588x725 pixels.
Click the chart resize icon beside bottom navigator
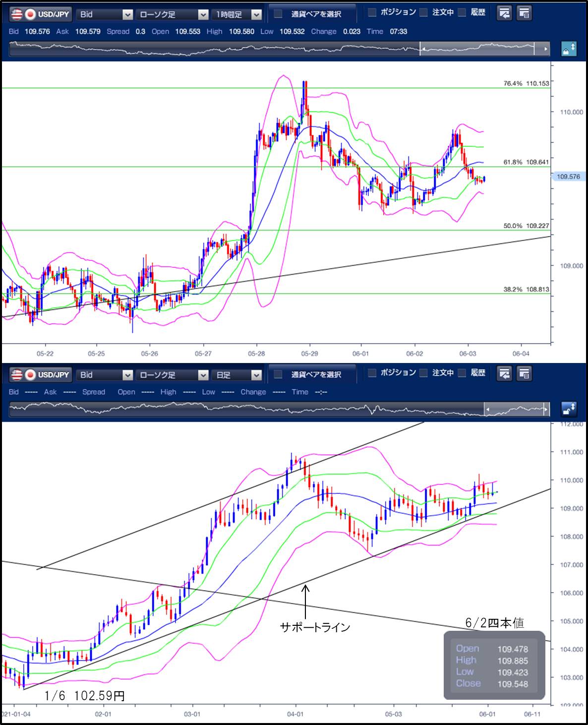point(569,409)
